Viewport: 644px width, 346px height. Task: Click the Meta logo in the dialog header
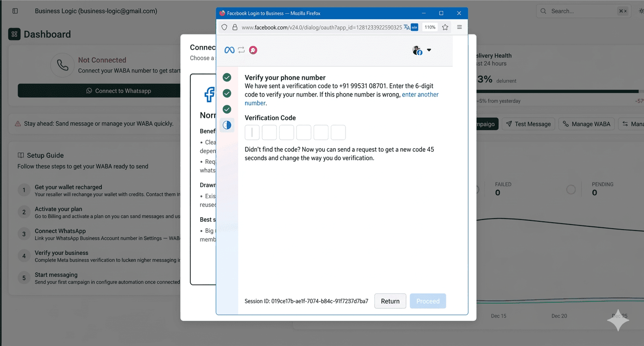[229, 50]
